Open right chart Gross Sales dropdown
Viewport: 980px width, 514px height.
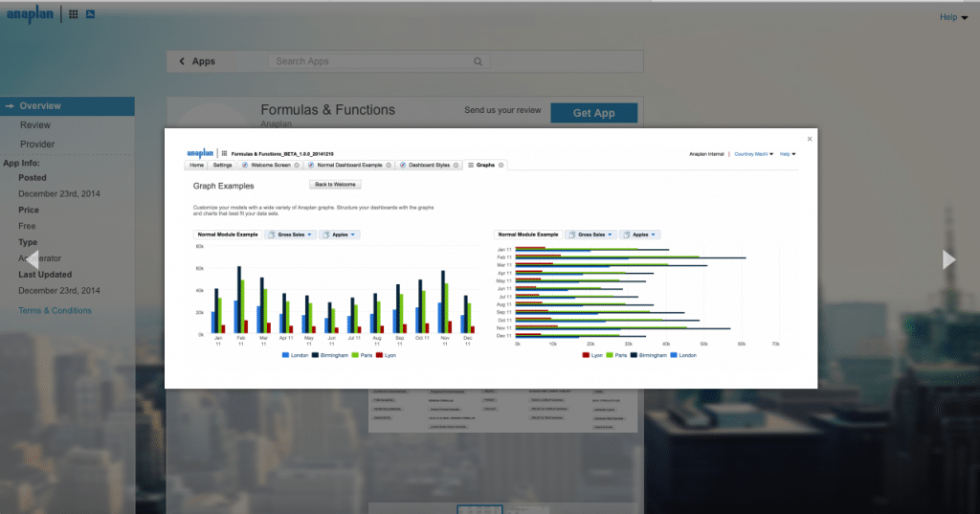pos(591,235)
